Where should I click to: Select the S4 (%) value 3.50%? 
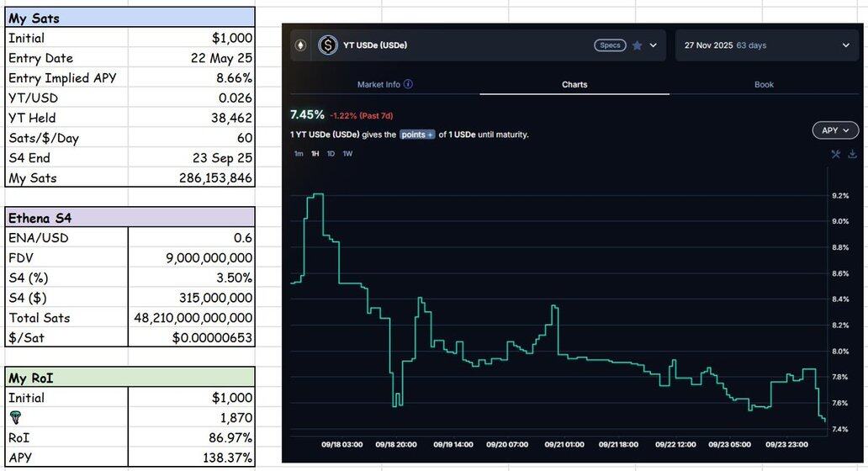[x=192, y=278]
